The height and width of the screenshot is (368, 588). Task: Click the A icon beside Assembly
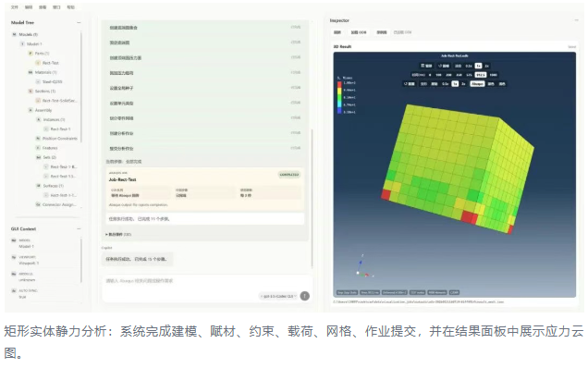(x=31, y=110)
